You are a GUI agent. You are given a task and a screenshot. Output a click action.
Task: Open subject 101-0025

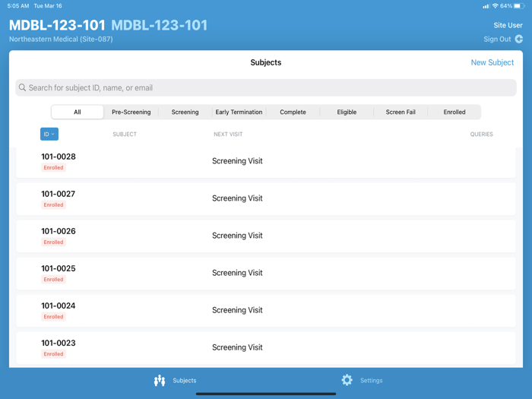[x=266, y=274]
